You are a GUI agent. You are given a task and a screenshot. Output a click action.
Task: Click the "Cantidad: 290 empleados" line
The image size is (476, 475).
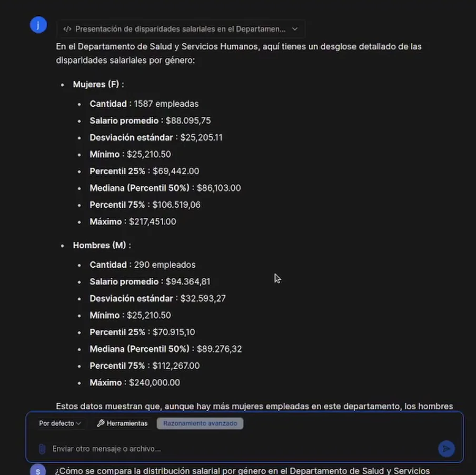142,265
